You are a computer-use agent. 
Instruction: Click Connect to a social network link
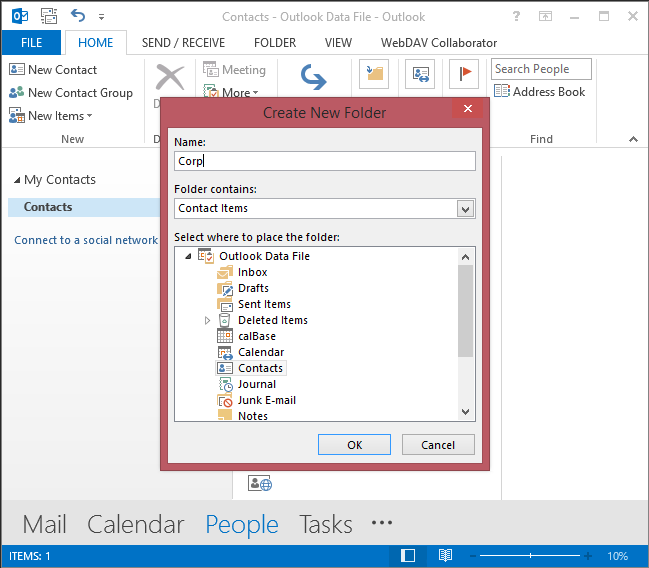click(x=86, y=240)
